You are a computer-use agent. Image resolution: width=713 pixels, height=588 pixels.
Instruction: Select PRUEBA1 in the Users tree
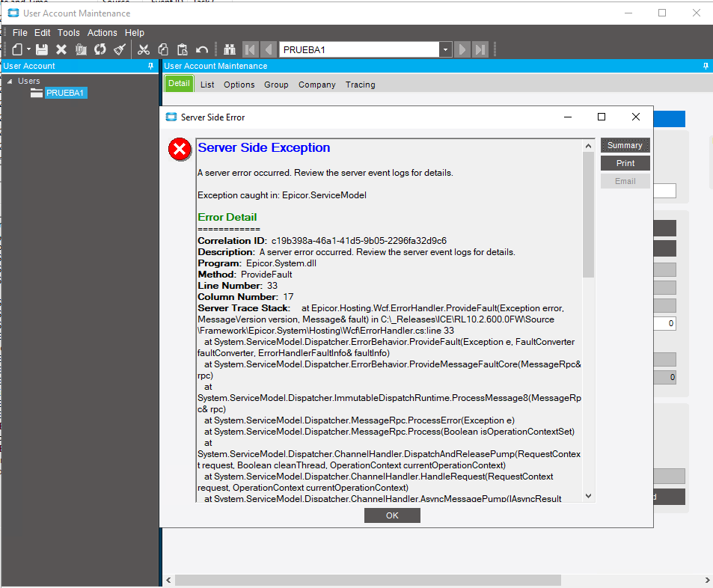(x=65, y=93)
